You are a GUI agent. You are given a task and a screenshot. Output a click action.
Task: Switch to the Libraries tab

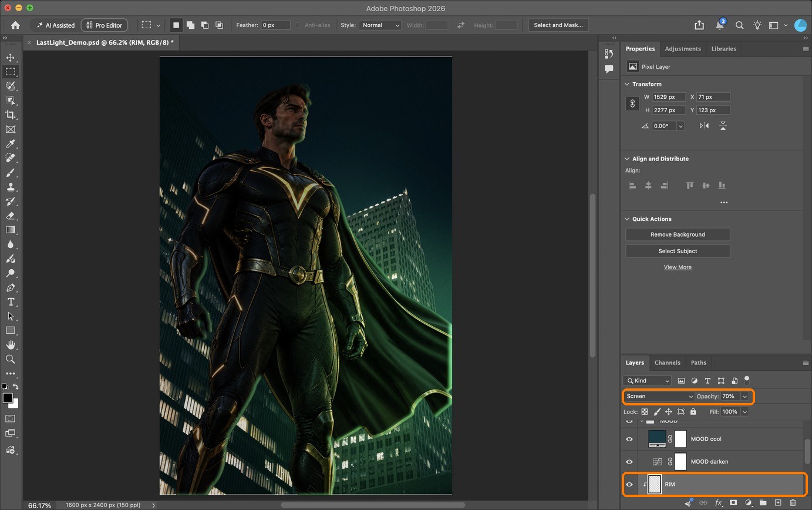point(723,49)
